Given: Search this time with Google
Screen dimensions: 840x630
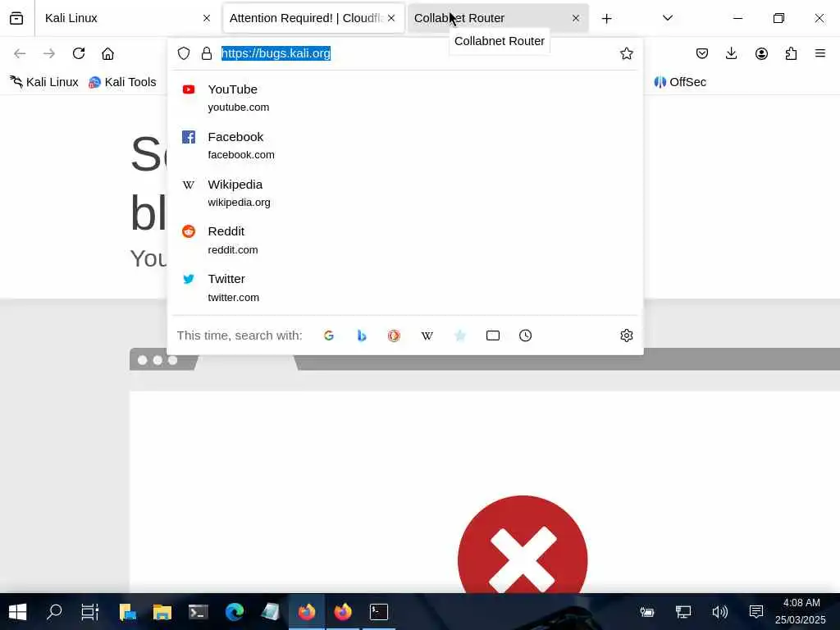Looking at the screenshot, I should tap(329, 336).
